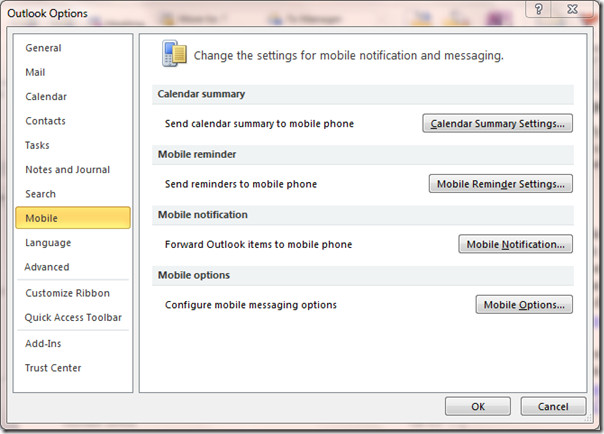Open the Contacts category

tap(73, 121)
